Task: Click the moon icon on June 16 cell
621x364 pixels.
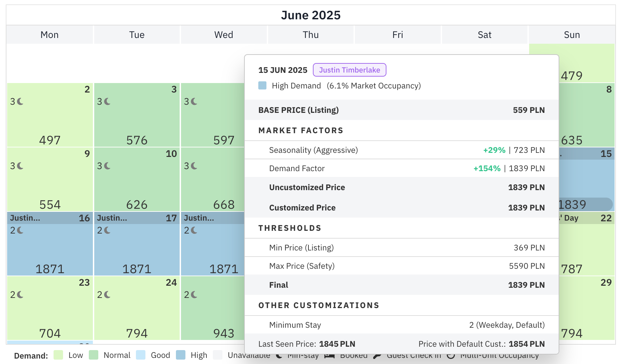Action: pyautogui.click(x=20, y=230)
